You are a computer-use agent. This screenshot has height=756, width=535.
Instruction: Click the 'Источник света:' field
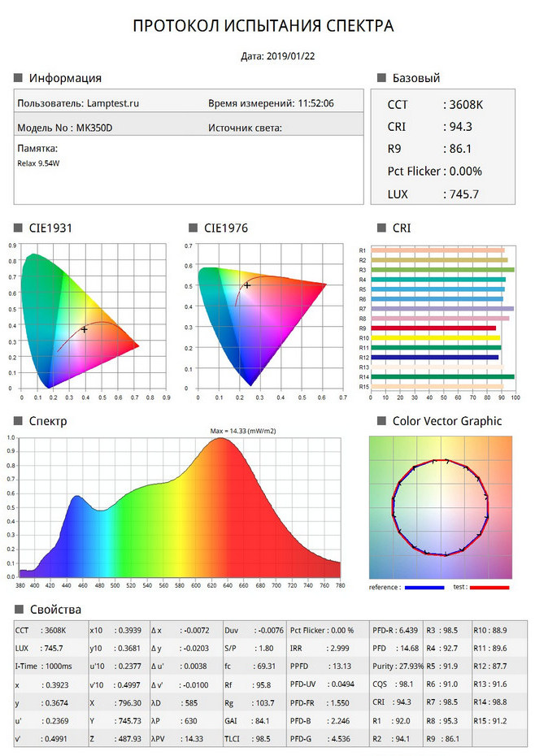(x=245, y=128)
